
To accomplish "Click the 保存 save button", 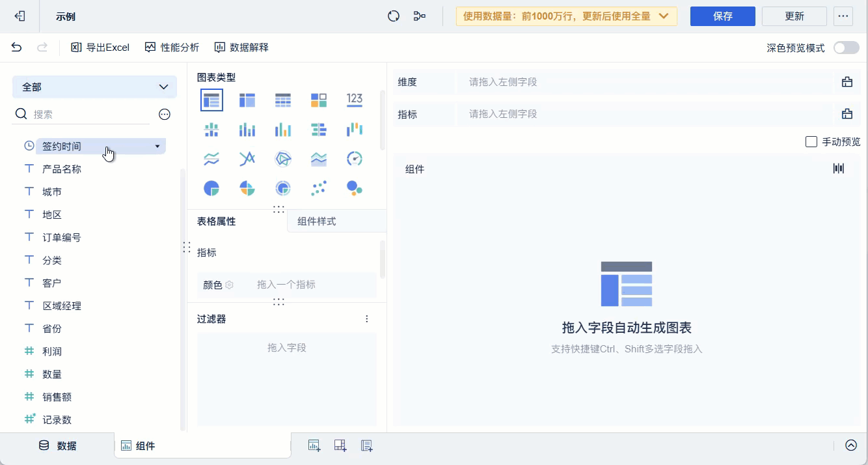I will (723, 16).
